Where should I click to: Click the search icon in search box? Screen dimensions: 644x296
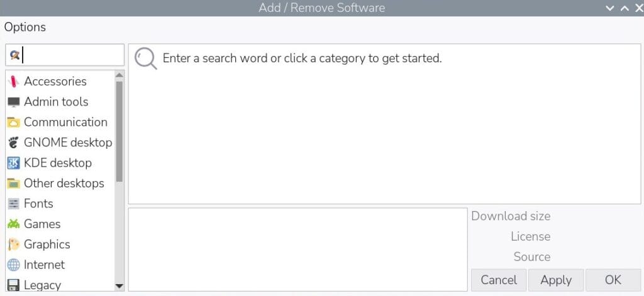pyautogui.click(x=14, y=55)
